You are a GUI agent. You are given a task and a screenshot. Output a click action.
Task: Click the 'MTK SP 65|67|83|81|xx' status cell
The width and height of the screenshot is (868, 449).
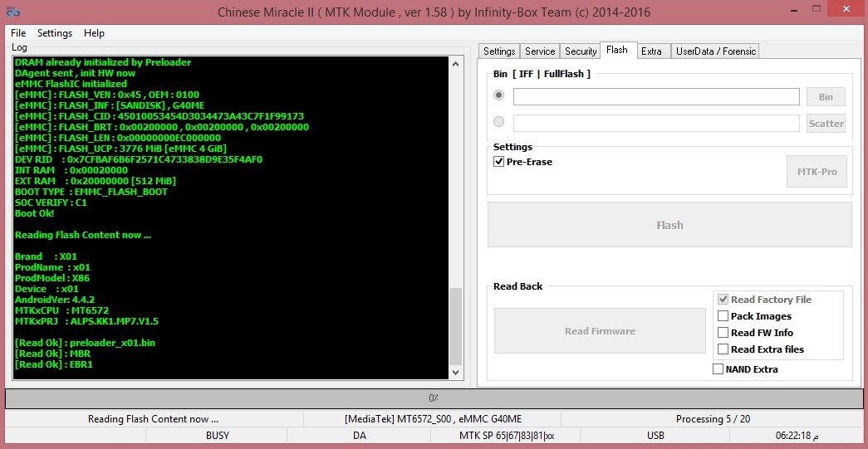coord(507,436)
